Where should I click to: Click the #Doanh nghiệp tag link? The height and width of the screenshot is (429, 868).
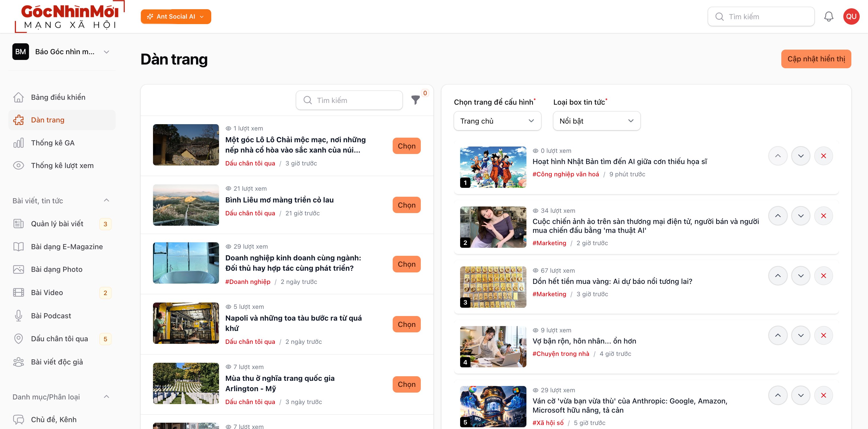[x=248, y=282]
